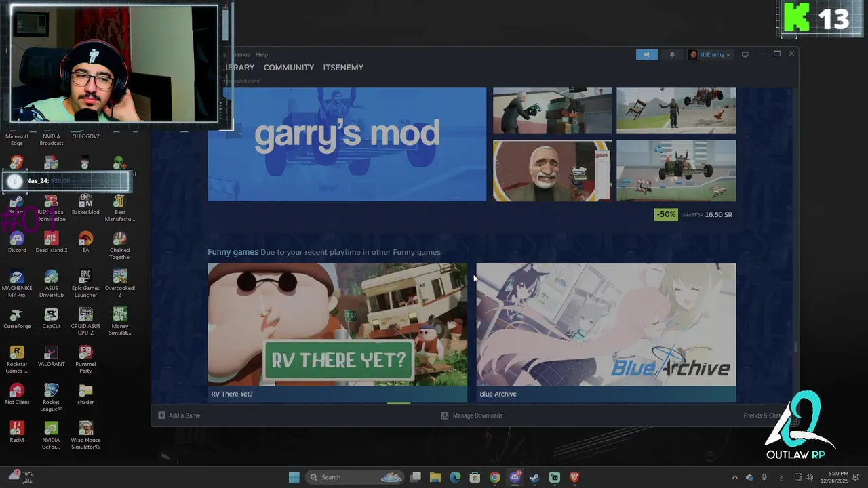Image resolution: width=868 pixels, height=488 pixels.
Task: Open BakkesMod desktop shortcut
Action: click(x=85, y=204)
